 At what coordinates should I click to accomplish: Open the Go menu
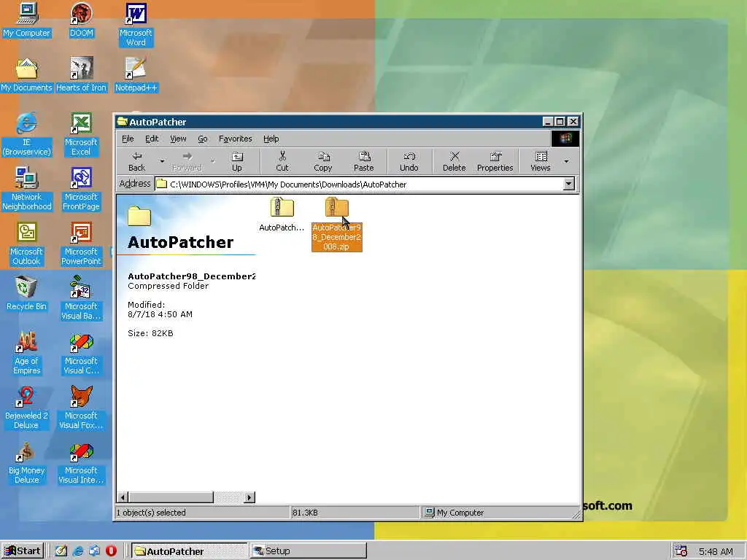203,139
